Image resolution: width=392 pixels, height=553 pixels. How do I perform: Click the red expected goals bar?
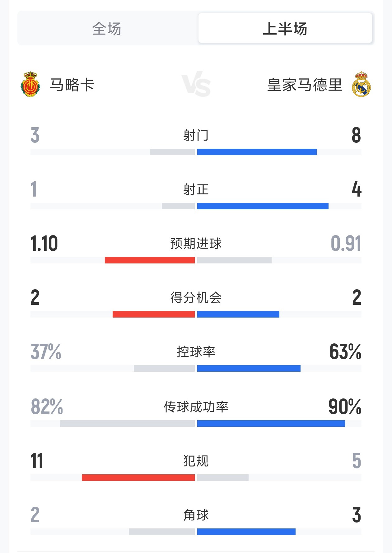150,260
